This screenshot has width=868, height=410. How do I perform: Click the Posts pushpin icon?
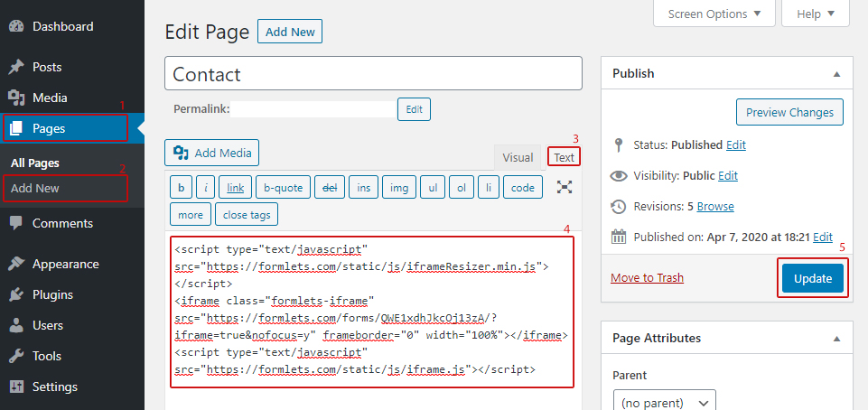16,68
